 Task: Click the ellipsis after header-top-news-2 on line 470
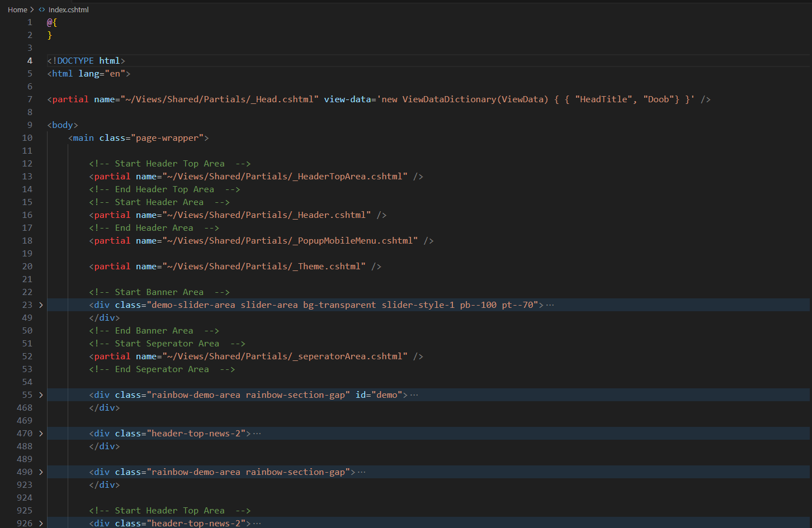[x=257, y=434]
